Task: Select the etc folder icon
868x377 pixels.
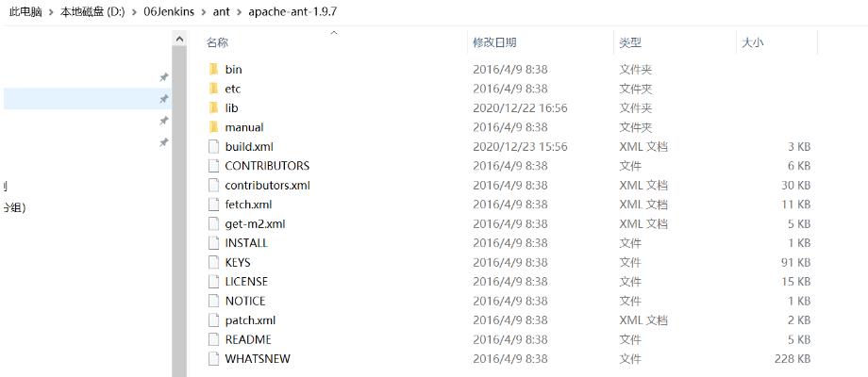Action: coord(214,89)
